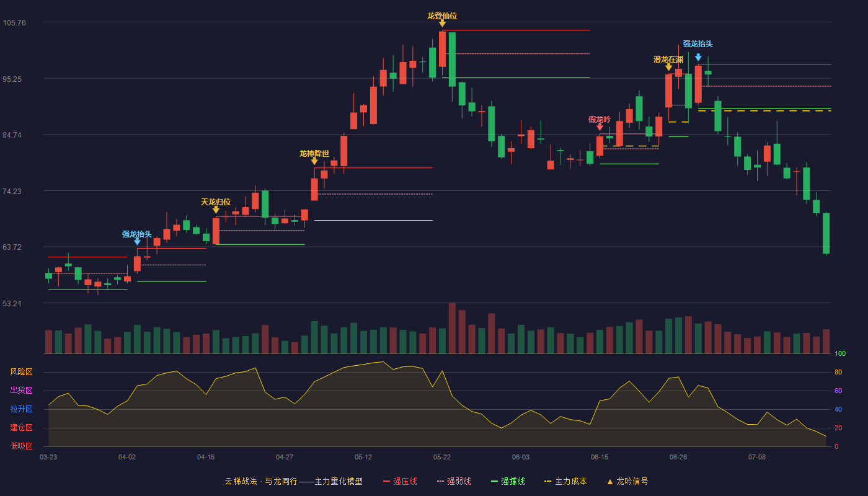Click the 53.21 price axis label
This screenshot has width=868, height=496.
coord(12,304)
